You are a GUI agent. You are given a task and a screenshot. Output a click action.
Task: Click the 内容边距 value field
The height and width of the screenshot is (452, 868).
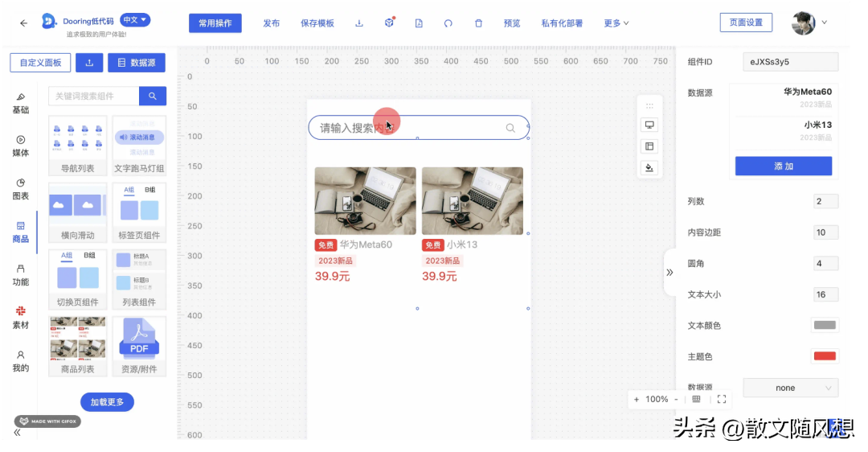825,232
